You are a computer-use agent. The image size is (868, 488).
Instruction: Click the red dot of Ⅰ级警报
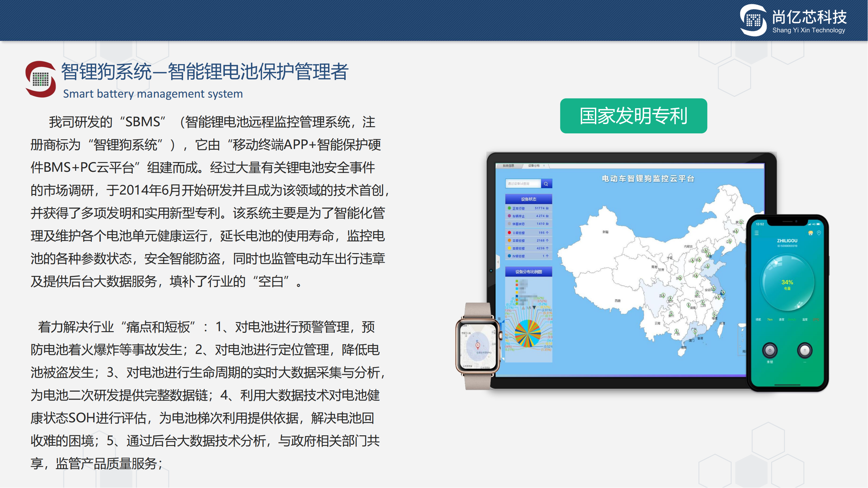click(x=509, y=233)
